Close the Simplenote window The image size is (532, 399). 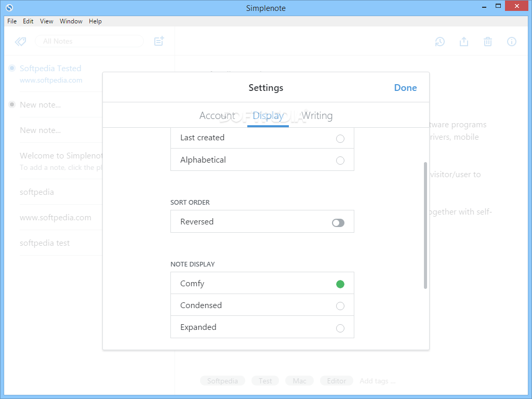coord(517,6)
